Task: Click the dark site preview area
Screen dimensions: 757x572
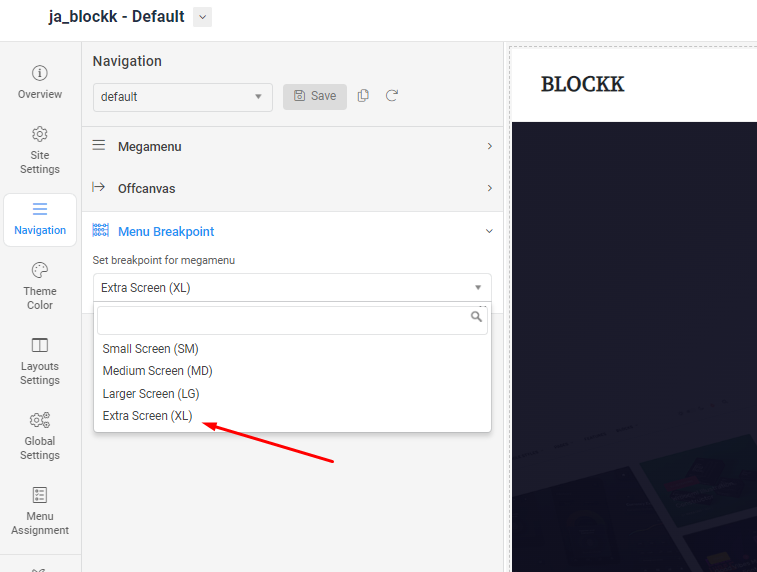Action: (x=634, y=347)
